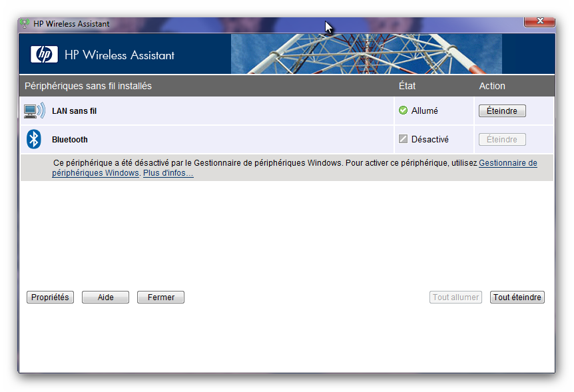The width and height of the screenshot is (574, 392).
Task: Open the Gestionnaire de périphériques Windows link
Action: [x=507, y=163]
